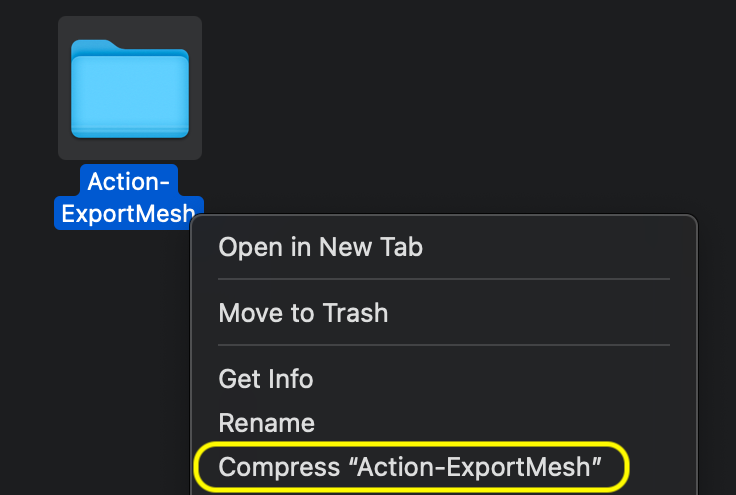Show info for Action-ExportMesh

266,379
